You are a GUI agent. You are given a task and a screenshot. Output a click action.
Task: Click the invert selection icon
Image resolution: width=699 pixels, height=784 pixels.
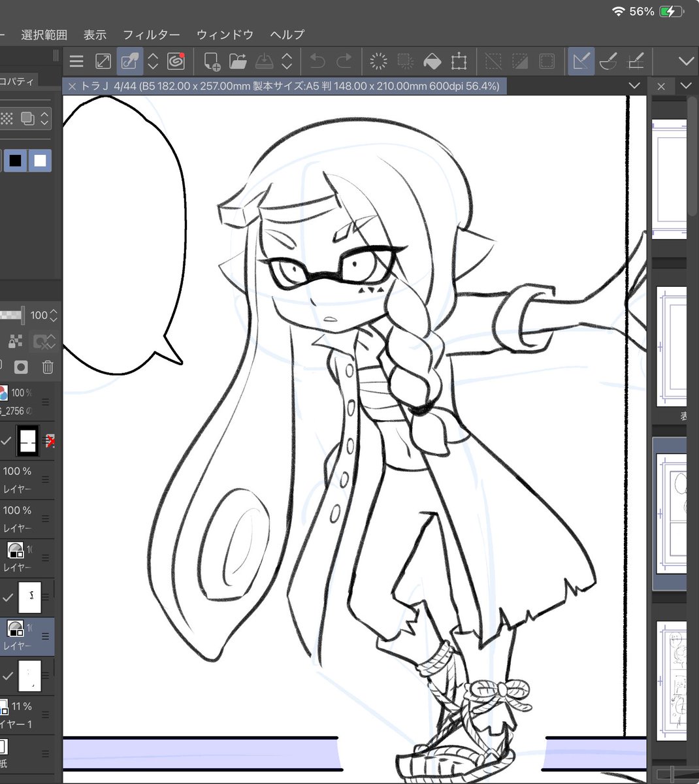(520, 61)
